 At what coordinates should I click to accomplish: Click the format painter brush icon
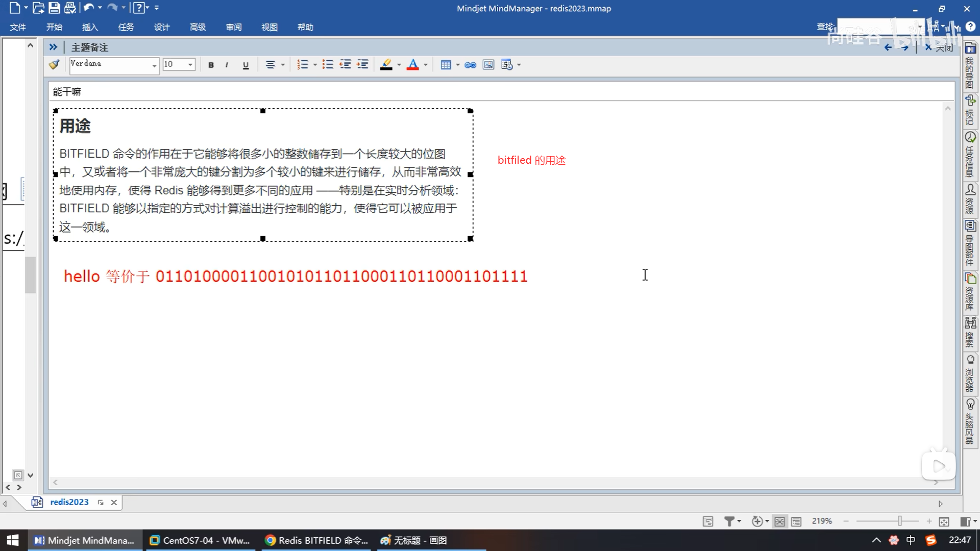pos(54,65)
